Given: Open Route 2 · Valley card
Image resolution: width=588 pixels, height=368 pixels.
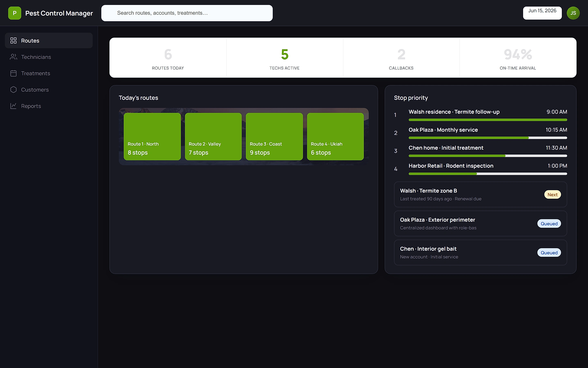Looking at the screenshot, I should click(213, 137).
